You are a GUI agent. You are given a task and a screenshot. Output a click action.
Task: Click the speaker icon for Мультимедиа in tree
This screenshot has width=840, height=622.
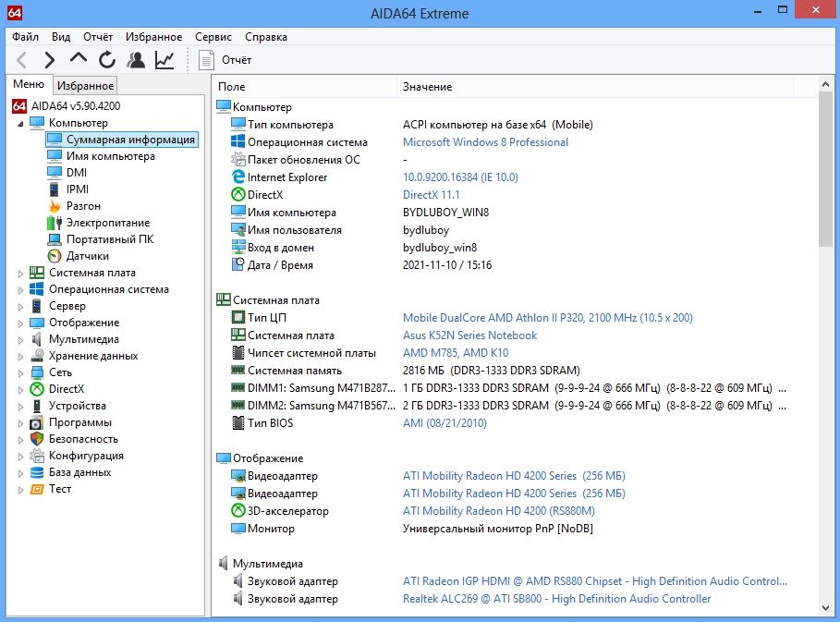click(36, 339)
